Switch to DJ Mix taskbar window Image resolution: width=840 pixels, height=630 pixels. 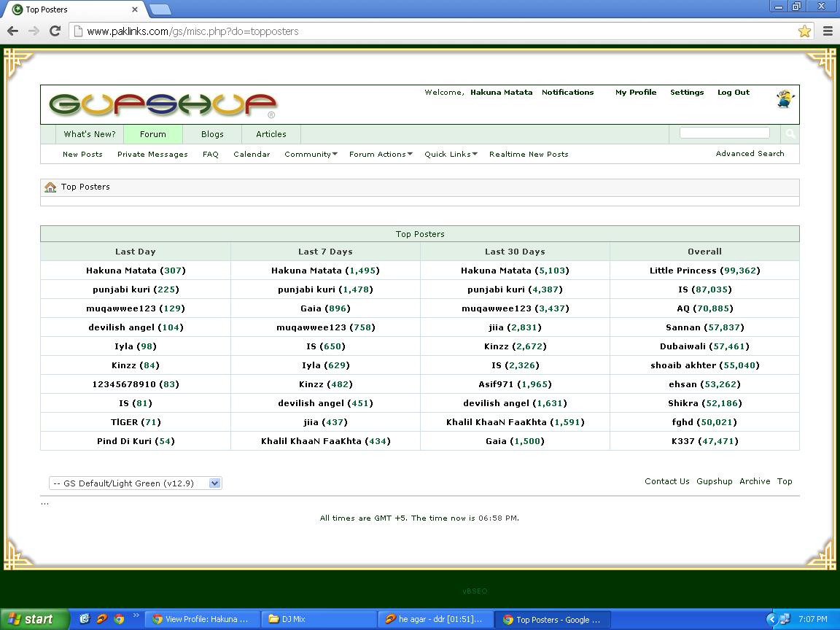coord(318,619)
